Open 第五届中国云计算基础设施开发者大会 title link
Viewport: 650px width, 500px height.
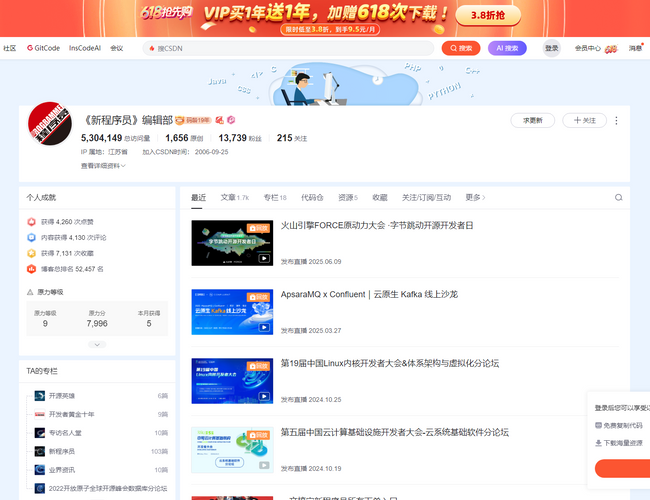pos(395,432)
